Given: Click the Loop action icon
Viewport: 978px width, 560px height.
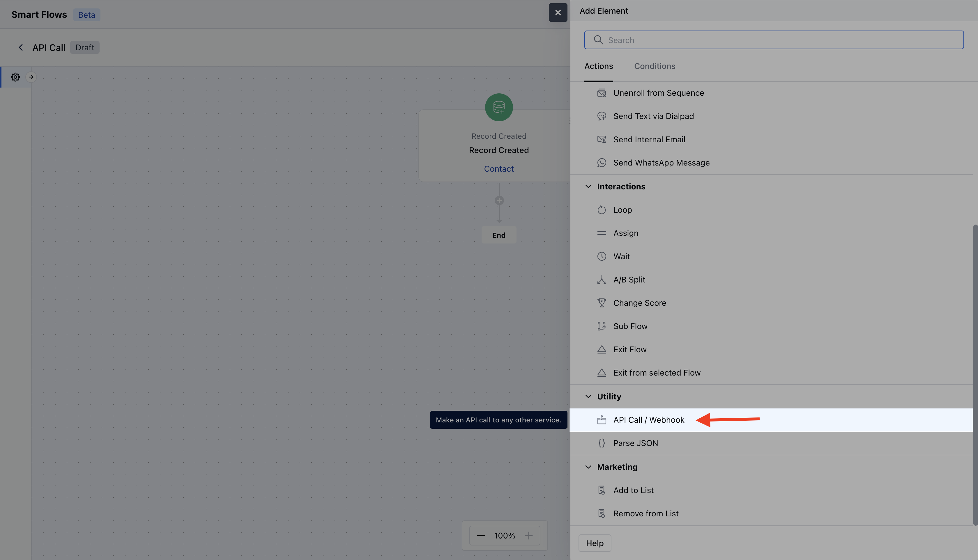Looking at the screenshot, I should click(602, 210).
